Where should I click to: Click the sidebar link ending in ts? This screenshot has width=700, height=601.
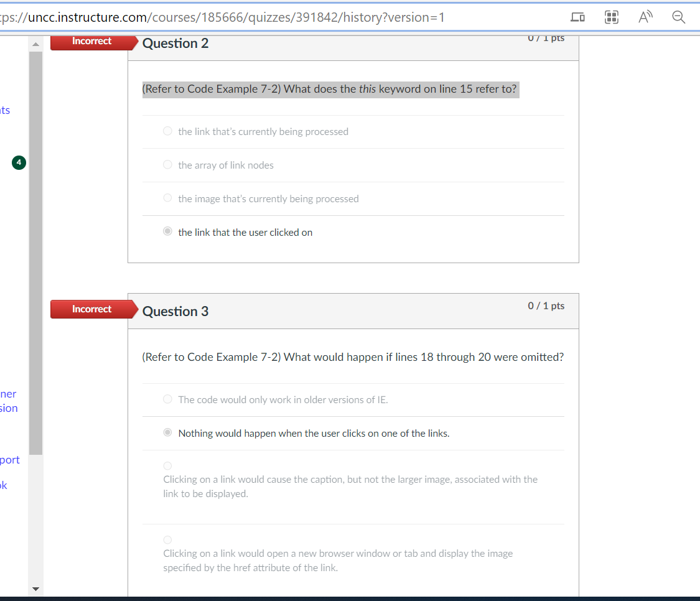tap(5, 109)
